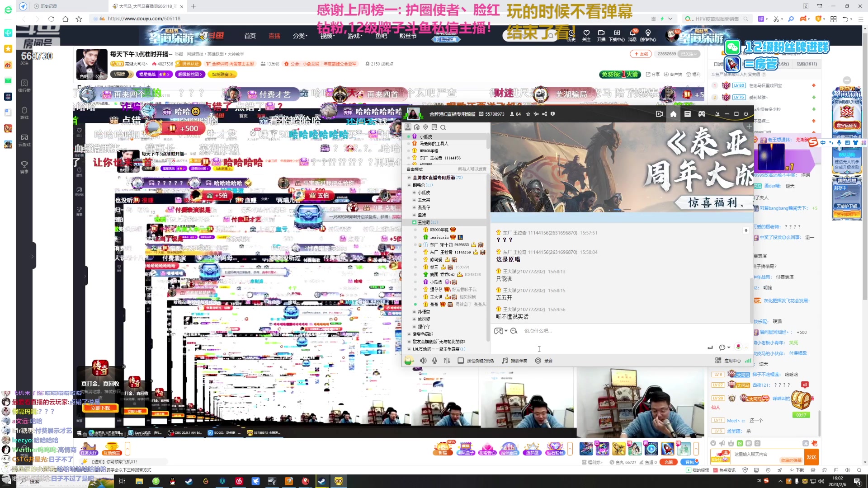Click the 充值 recharge button

click(669, 462)
